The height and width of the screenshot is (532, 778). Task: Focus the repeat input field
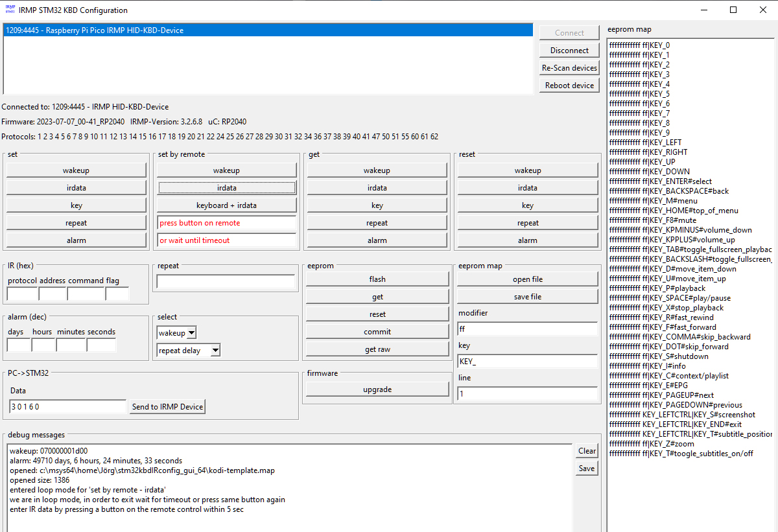(x=226, y=281)
